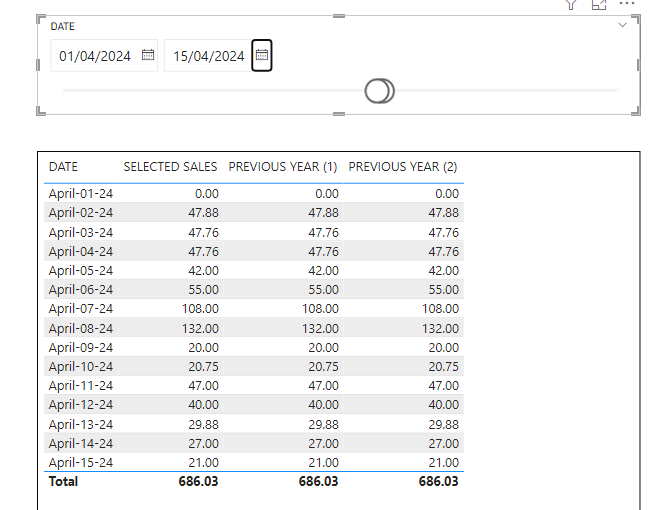672x510 pixels.
Task: Click Selected Sales total 686.03
Action: click(x=198, y=481)
